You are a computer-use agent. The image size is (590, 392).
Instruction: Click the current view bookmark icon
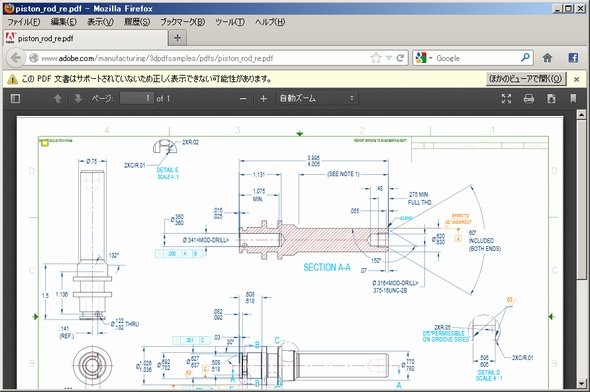573,99
